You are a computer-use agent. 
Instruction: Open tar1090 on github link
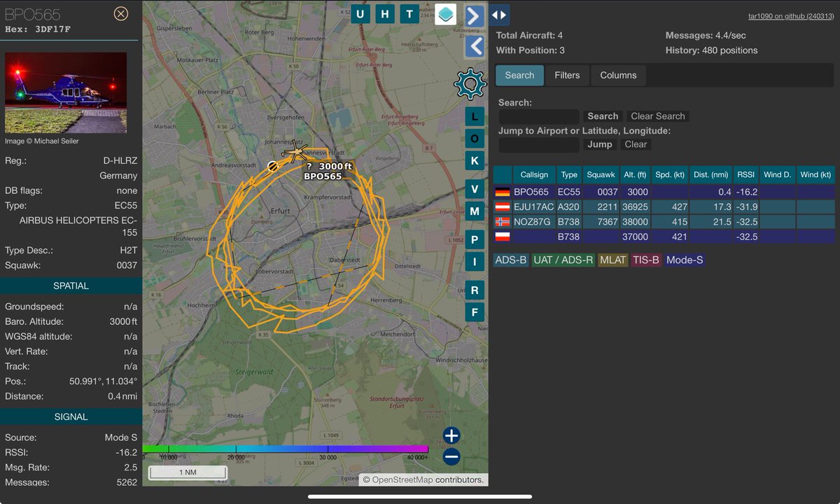(x=790, y=16)
